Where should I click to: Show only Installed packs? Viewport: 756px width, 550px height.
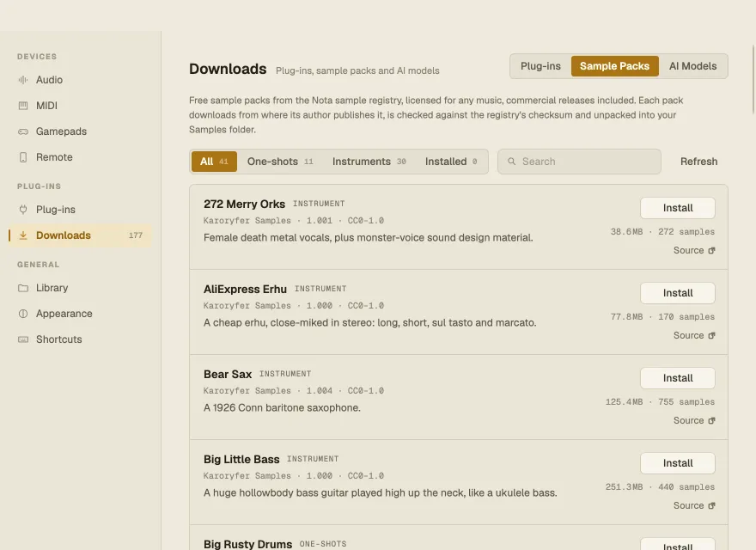(x=451, y=162)
